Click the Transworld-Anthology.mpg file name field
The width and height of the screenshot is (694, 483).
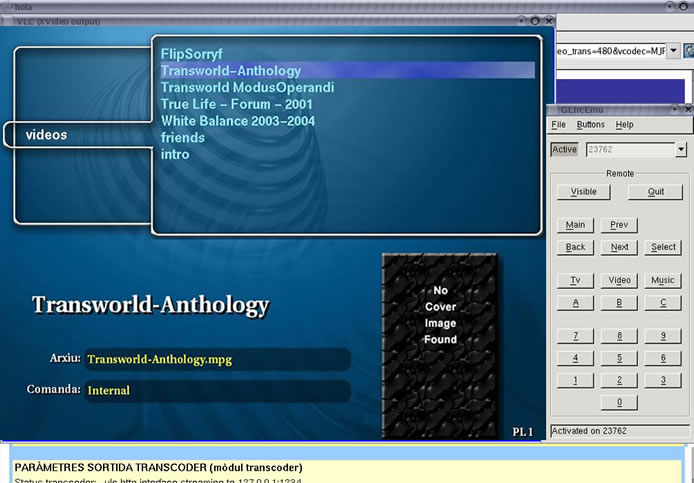pos(217,359)
